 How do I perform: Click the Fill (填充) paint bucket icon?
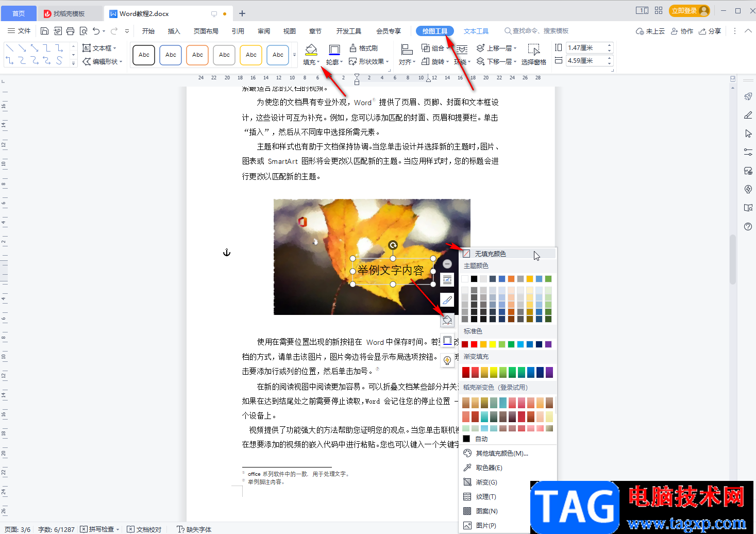pyautogui.click(x=311, y=50)
